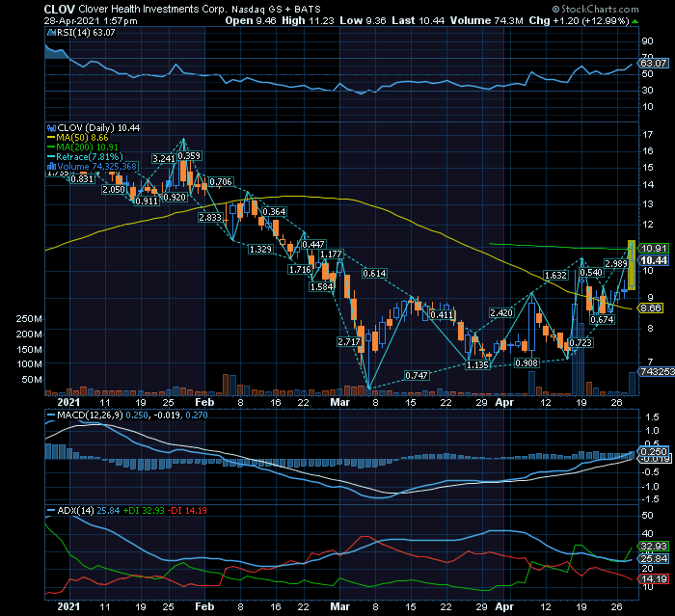Image resolution: width=675 pixels, height=616 pixels.
Task: Click the retracement label 0.359
Action: tap(189, 156)
